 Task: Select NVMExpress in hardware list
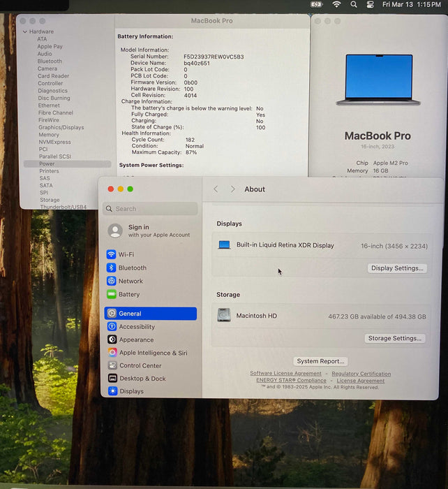(54, 142)
